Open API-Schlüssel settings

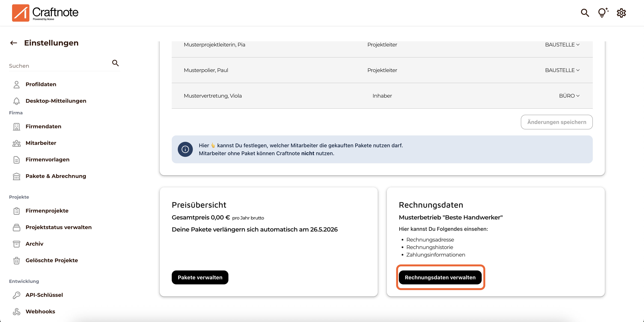click(x=44, y=295)
